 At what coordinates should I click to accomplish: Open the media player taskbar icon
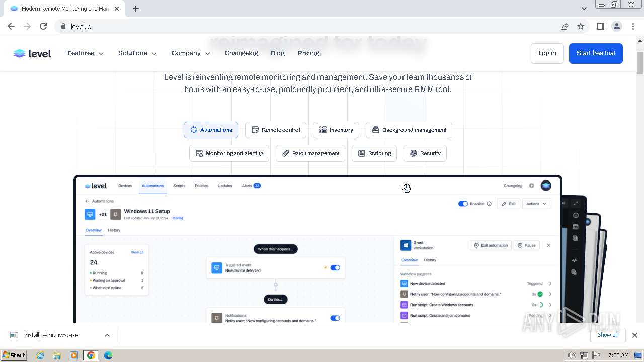click(74, 355)
